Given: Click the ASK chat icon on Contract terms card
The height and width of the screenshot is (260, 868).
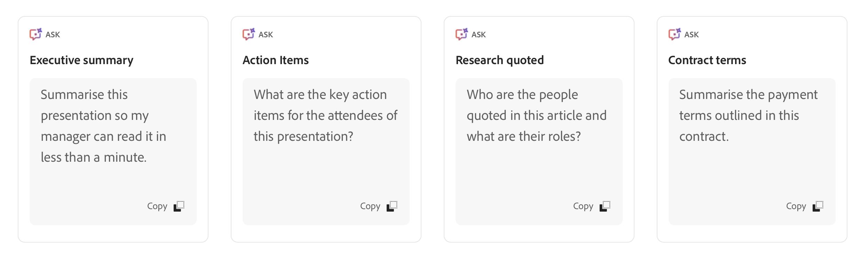Looking at the screenshot, I should pyautogui.click(x=674, y=34).
